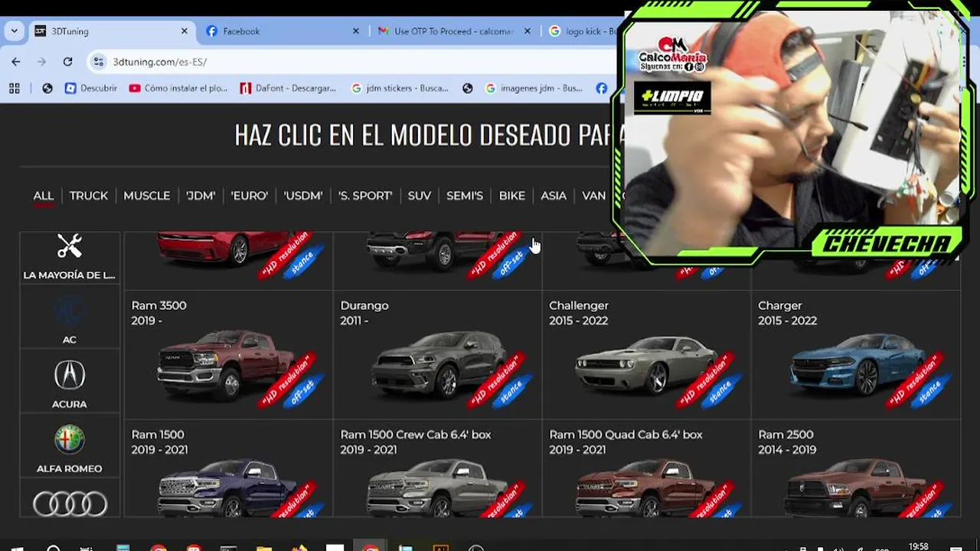The width and height of the screenshot is (980, 551).
Task: Open the Descubrir bookmark
Action: pos(91,88)
